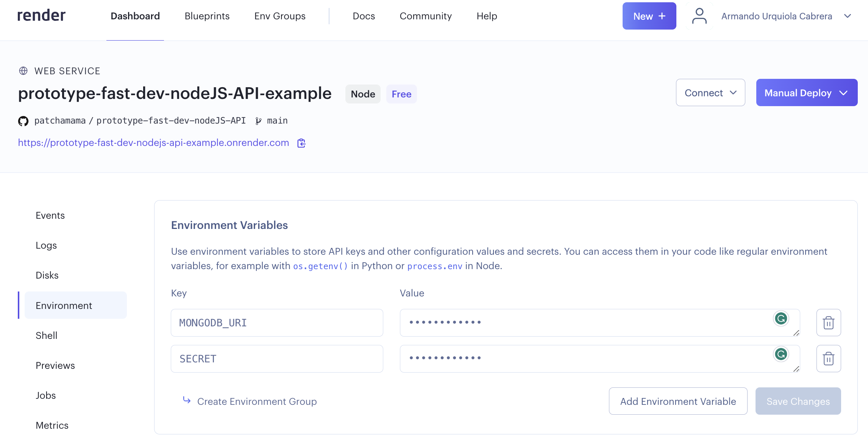Click the branch icon next to main
Viewport: 868px width, 445px height.
(259, 120)
